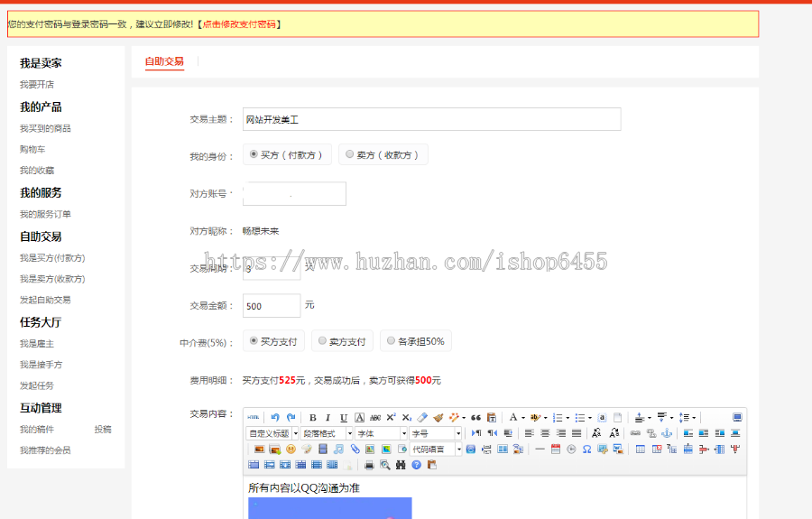Screen dimensions: 812x519
Task: Open 我的收藏 in sidebar
Action: coord(37,171)
